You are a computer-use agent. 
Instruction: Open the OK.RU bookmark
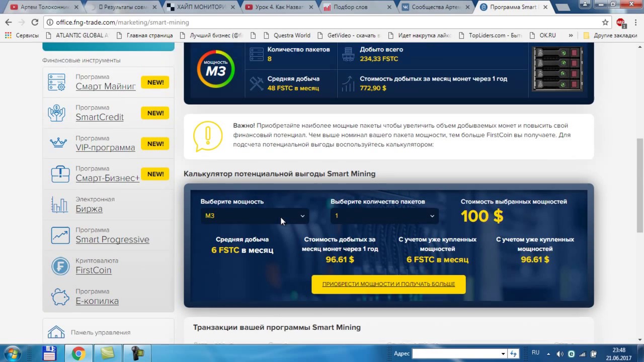click(x=543, y=36)
